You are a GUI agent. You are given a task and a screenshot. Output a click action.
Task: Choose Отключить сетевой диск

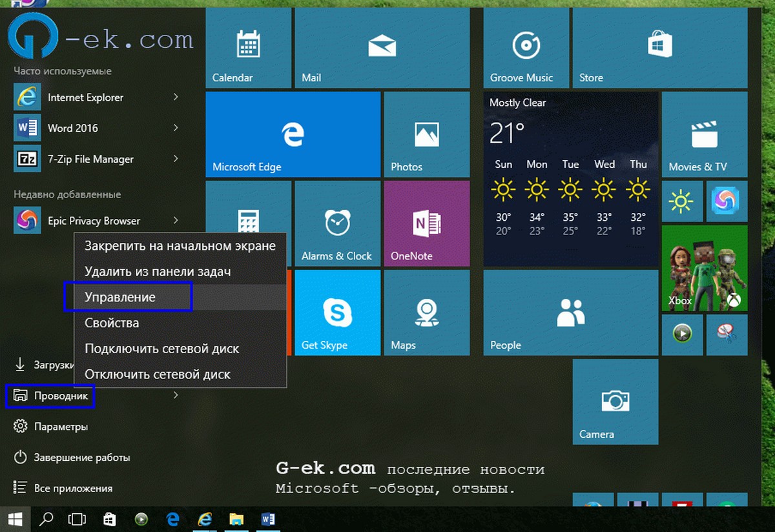(x=180, y=374)
